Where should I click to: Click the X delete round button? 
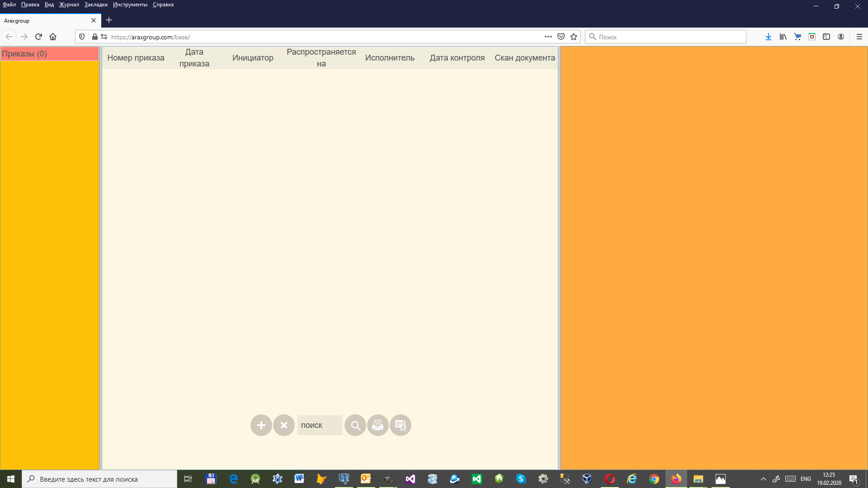point(284,425)
